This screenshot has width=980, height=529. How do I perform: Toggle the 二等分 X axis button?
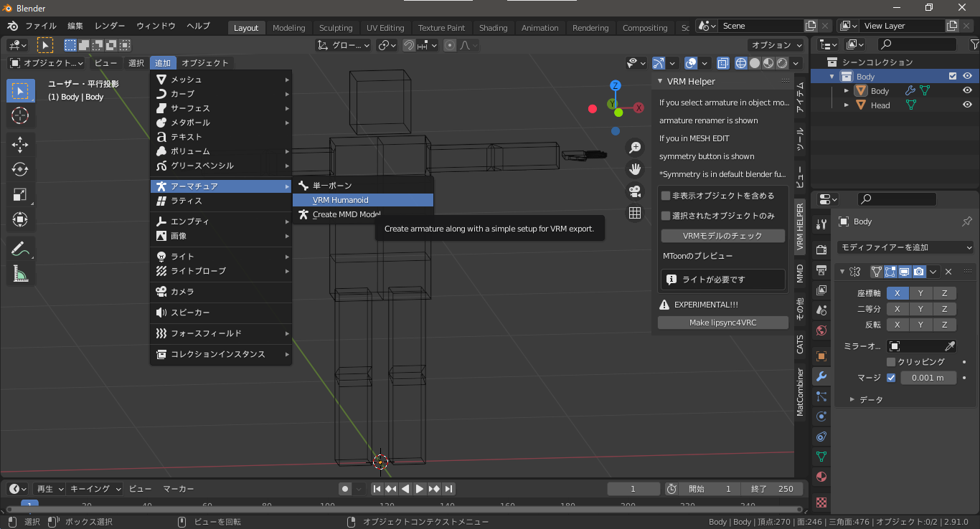[x=897, y=309]
